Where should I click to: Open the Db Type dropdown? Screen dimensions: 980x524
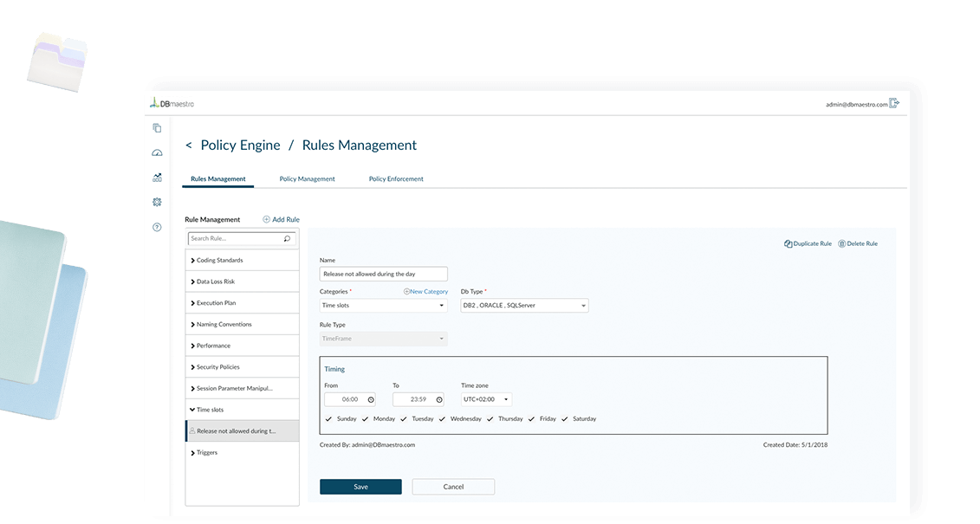(x=524, y=306)
